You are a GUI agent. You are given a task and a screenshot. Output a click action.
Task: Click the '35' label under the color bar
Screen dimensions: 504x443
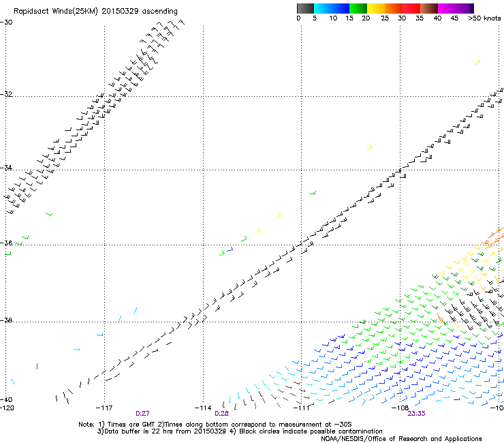[x=420, y=18]
